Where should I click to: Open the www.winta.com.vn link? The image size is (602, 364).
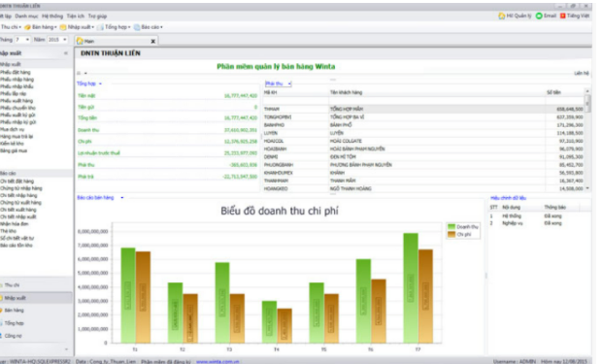217,361
